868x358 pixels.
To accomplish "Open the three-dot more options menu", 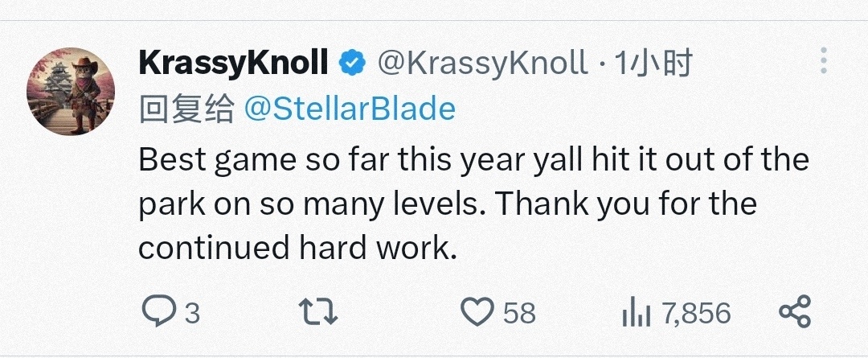I will (823, 62).
